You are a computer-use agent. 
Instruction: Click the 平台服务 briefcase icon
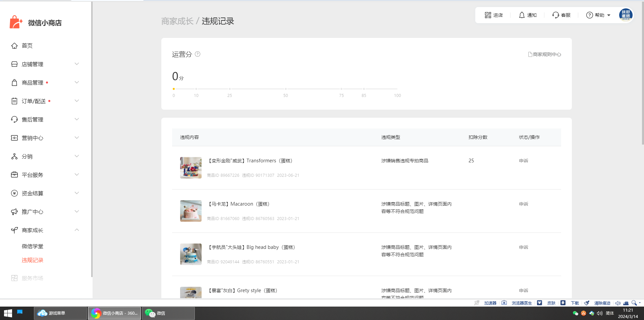(x=14, y=175)
